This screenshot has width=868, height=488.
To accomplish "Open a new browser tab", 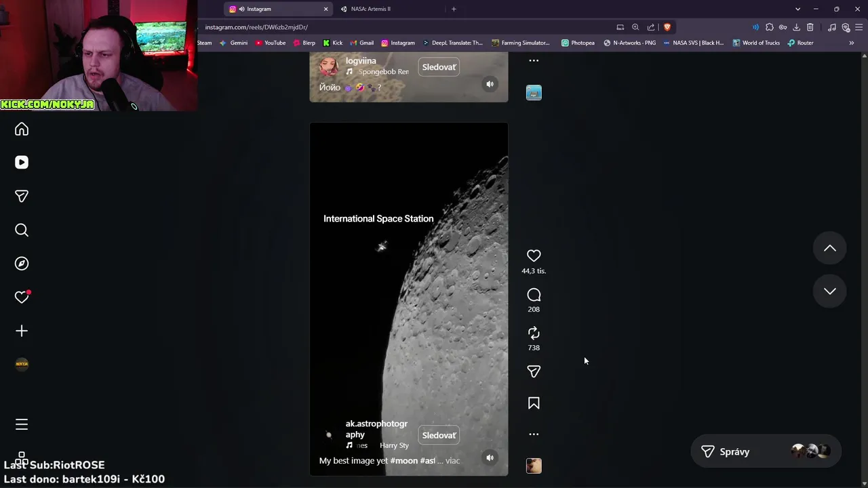I will [x=454, y=9].
